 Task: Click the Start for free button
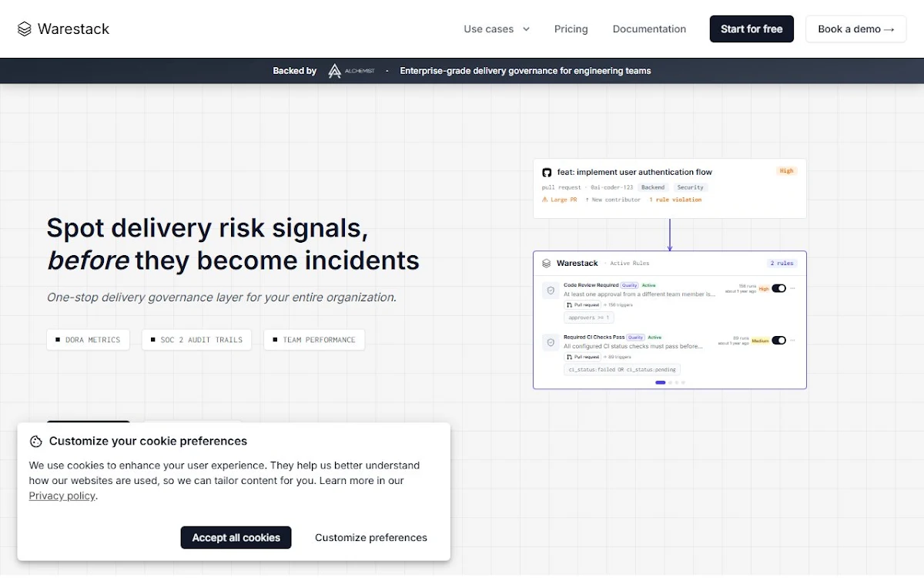(x=752, y=29)
